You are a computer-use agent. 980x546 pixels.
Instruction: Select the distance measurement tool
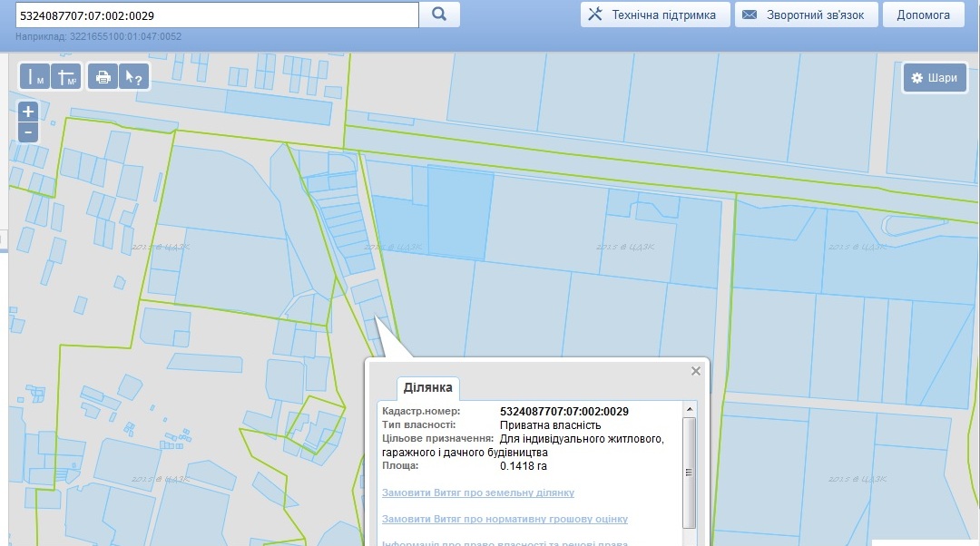click(x=35, y=77)
